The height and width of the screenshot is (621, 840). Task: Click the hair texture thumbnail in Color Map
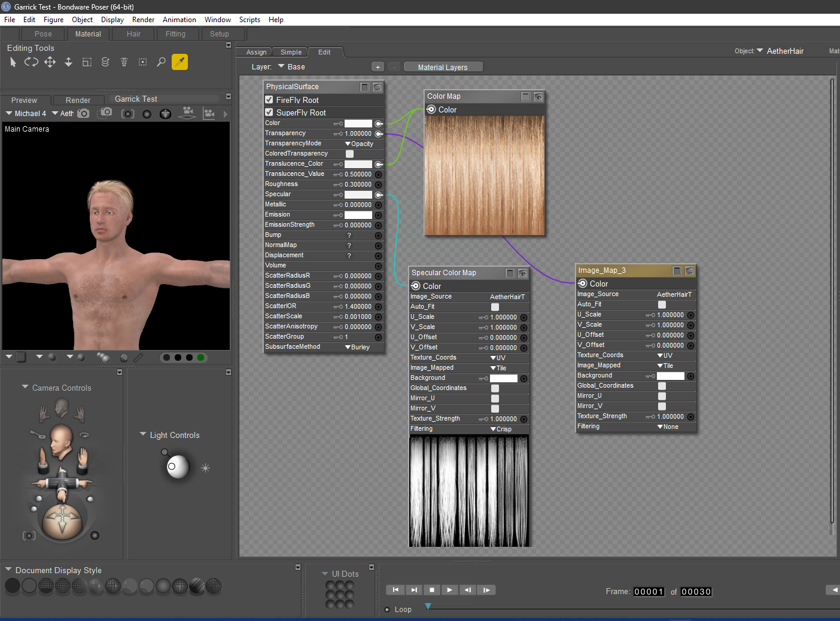[485, 175]
